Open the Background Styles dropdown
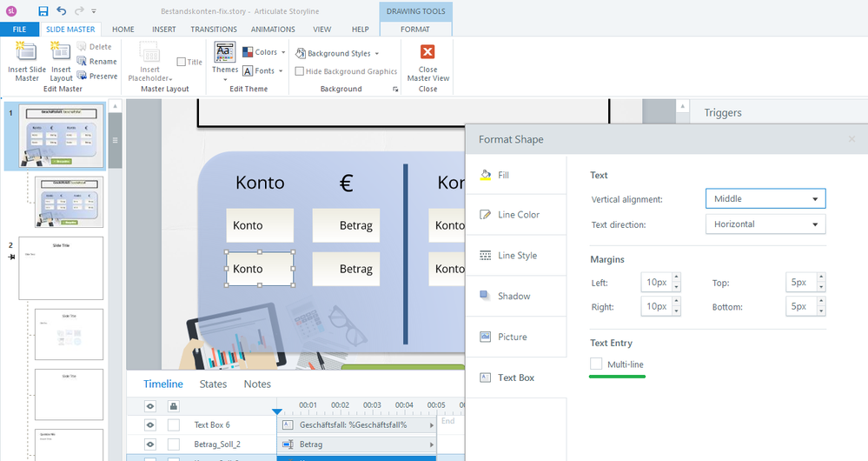868x461 pixels. pos(338,53)
